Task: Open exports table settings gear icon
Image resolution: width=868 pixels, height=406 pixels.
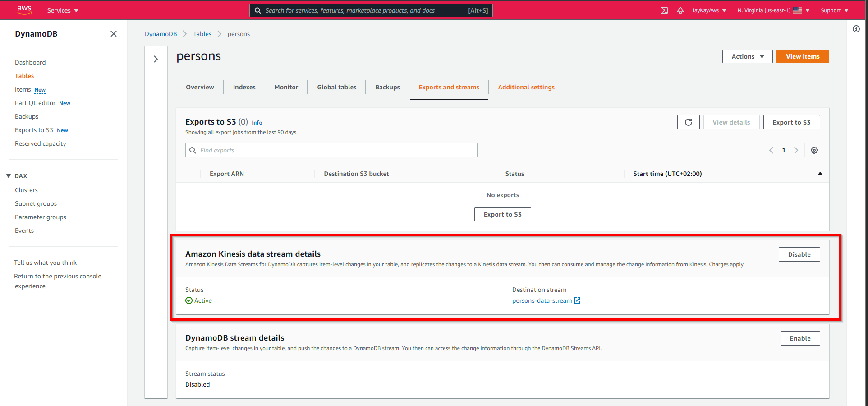Action: click(x=814, y=150)
